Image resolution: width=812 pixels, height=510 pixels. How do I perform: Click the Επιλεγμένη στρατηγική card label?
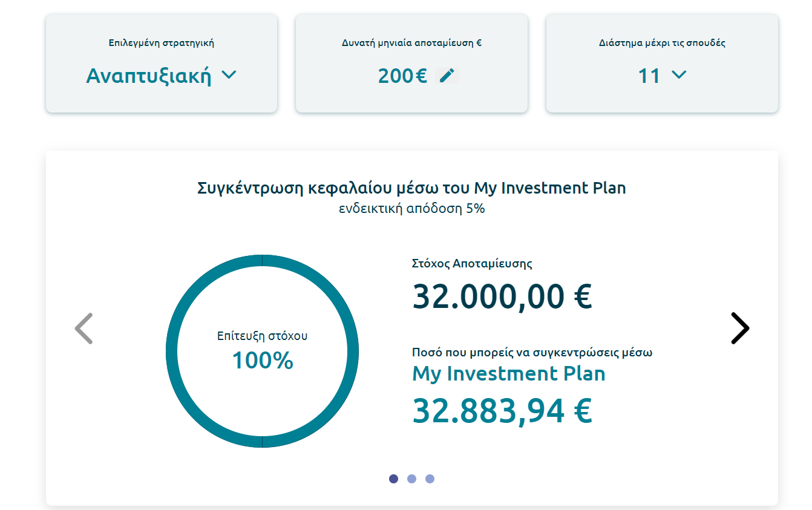tap(162, 43)
